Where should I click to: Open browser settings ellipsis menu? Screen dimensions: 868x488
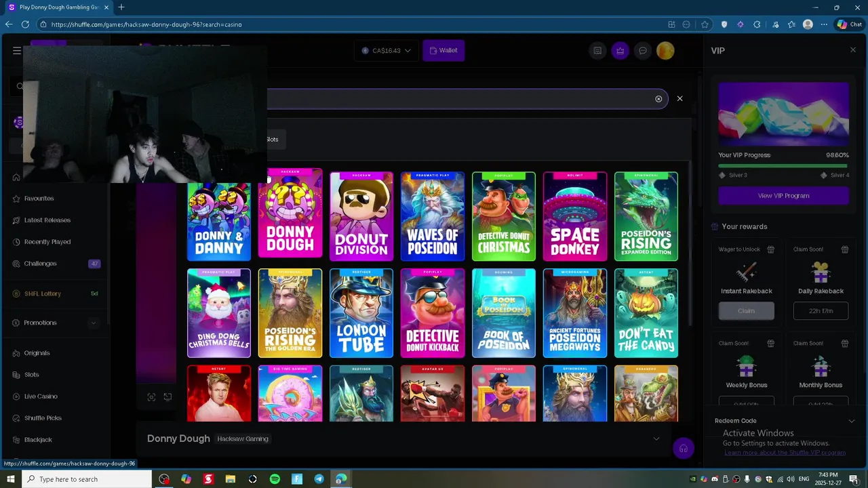[824, 24]
